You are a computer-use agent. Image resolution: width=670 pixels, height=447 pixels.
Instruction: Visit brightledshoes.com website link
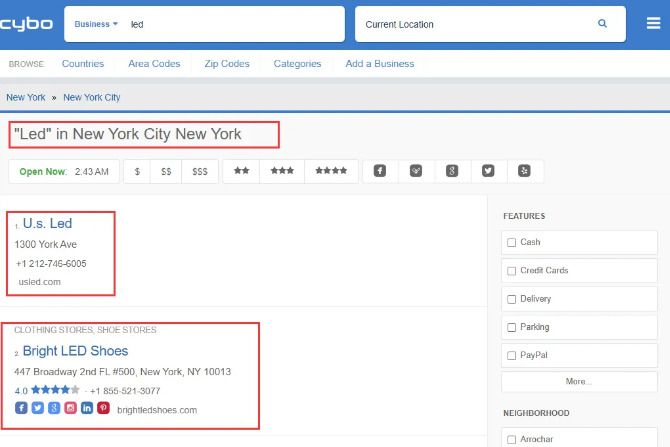pos(157,410)
